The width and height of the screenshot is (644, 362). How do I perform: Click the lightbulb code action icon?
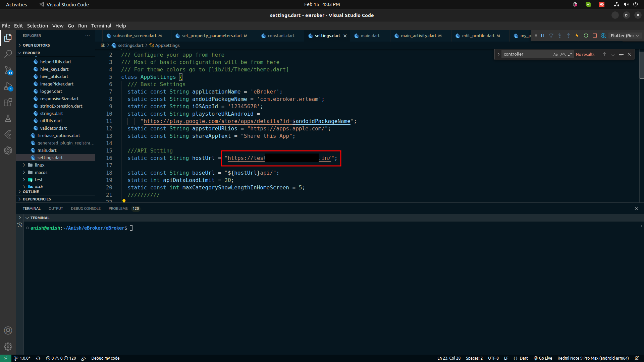[x=124, y=201]
